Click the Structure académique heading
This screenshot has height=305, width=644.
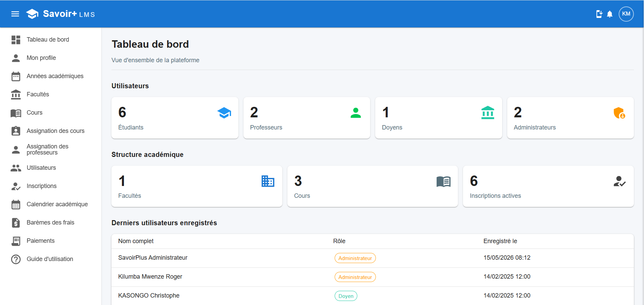tap(147, 155)
